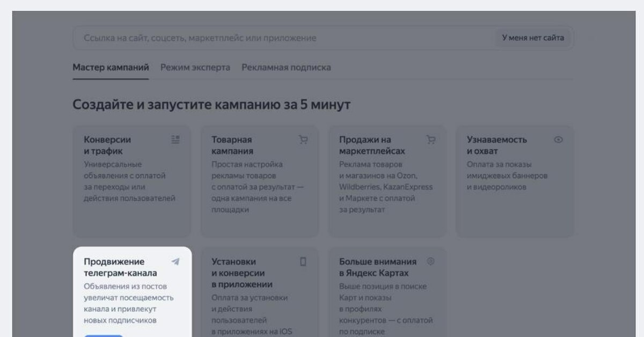
Task: Go to the Рекламная подписка tab
Action: (x=286, y=68)
